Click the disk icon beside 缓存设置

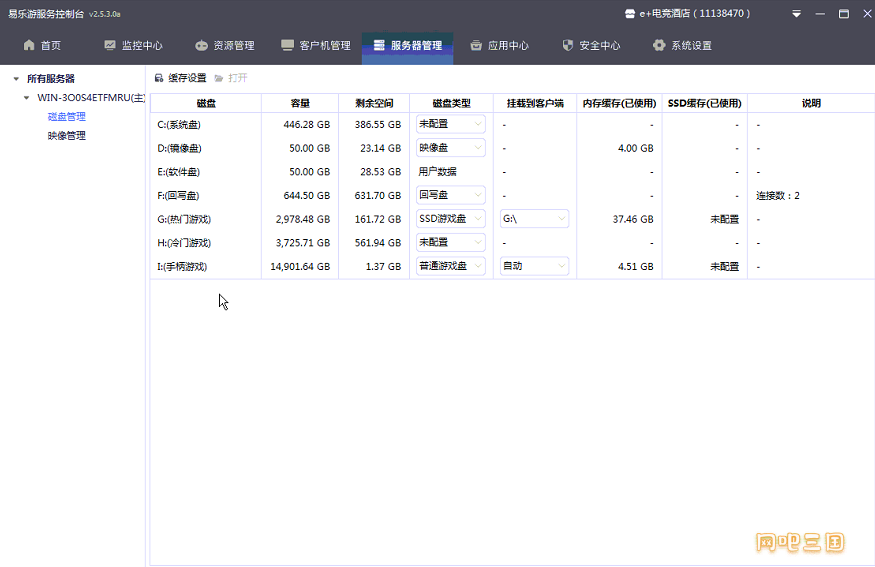[159, 78]
